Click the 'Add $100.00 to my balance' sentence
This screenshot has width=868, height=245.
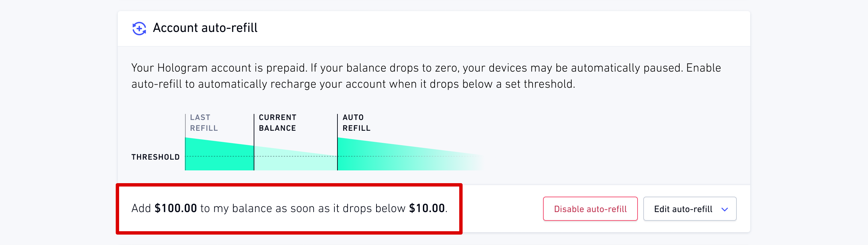pos(289,208)
